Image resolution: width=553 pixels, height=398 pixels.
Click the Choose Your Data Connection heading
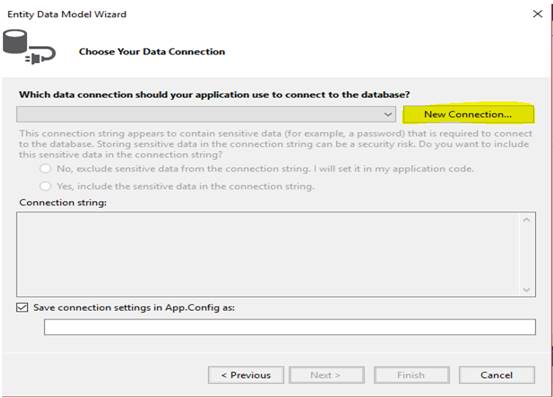(152, 51)
